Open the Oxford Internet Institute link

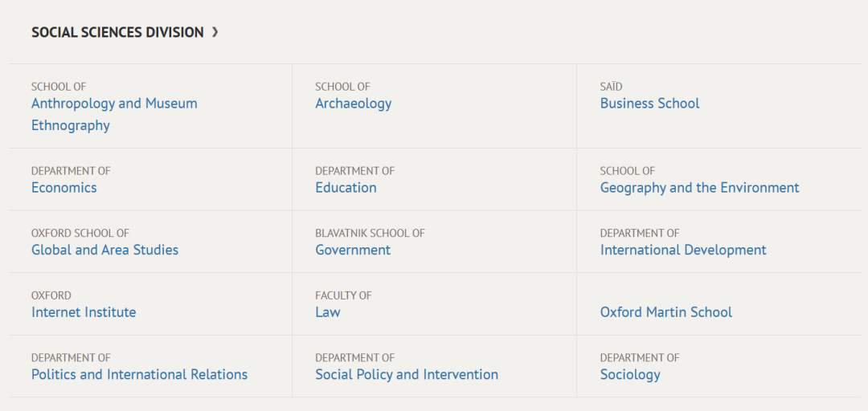(x=84, y=312)
